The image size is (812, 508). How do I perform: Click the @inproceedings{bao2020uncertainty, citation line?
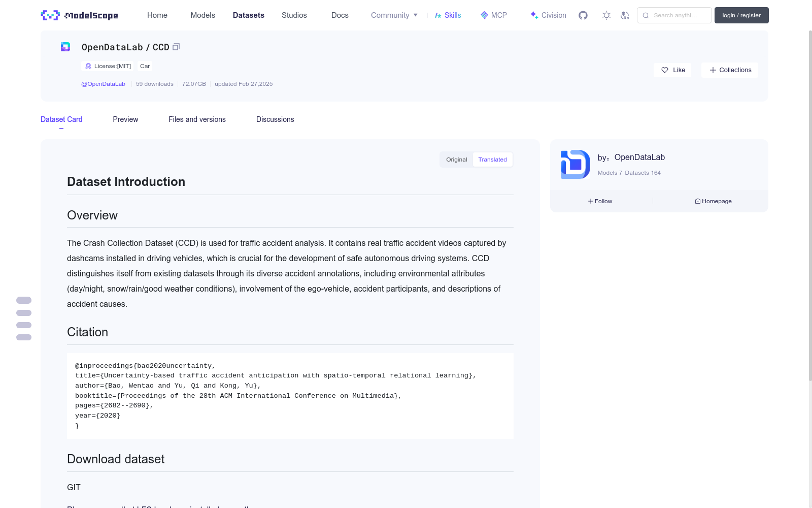[145, 366]
